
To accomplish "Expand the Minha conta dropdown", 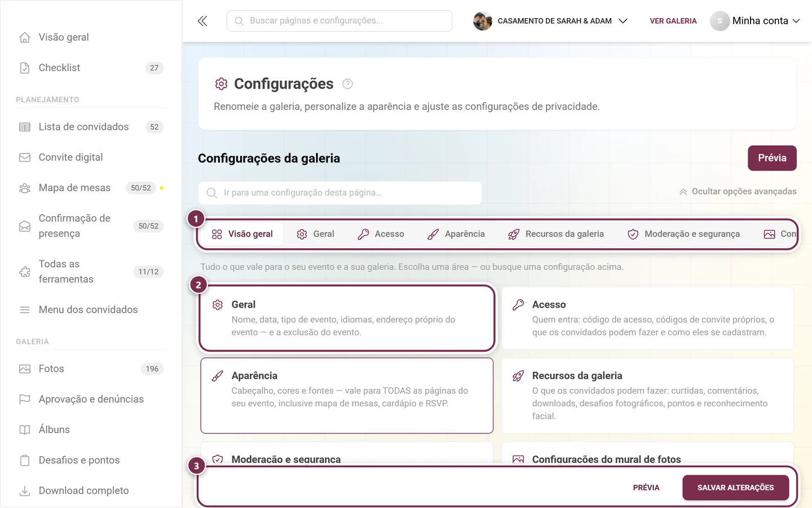I will click(796, 21).
